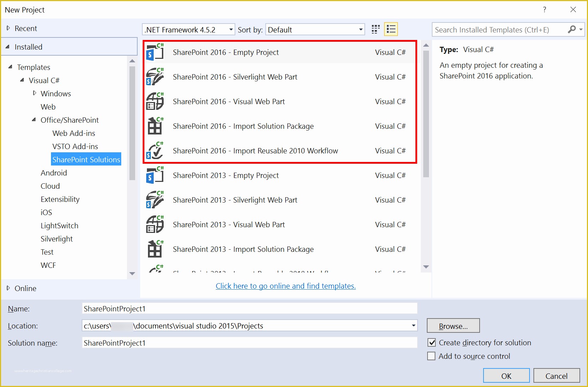Open the help question mark

coord(544,10)
